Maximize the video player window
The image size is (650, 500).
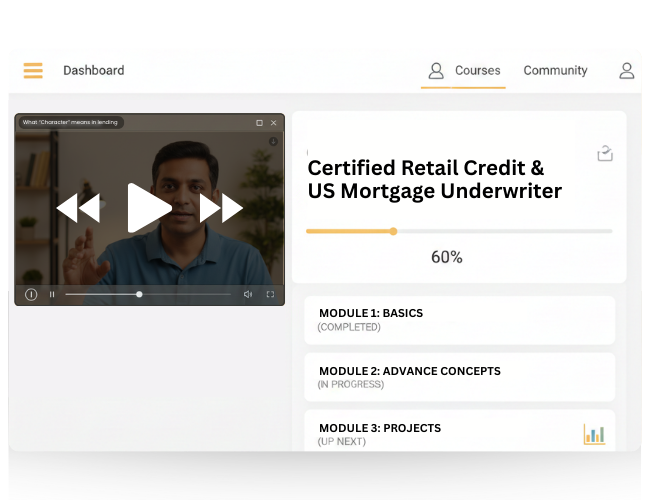259,123
